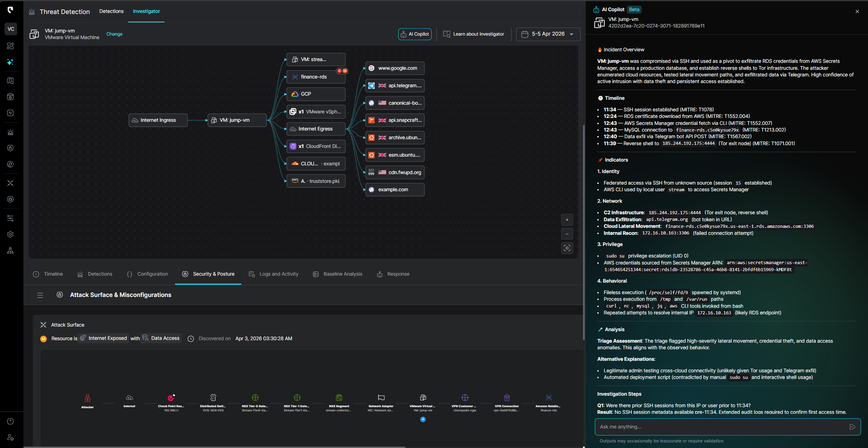868x448 pixels.
Task: Open the settings gear in the left sidebar
Action: coord(10,234)
